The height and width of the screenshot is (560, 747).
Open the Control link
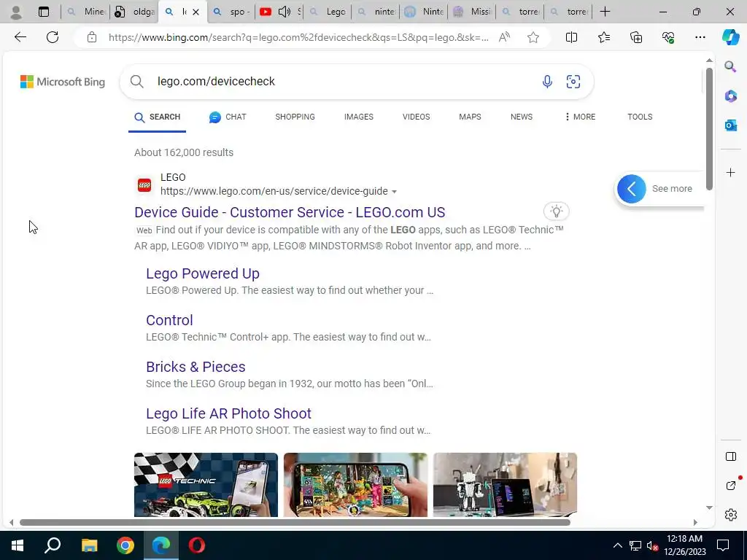pos(169,321)
